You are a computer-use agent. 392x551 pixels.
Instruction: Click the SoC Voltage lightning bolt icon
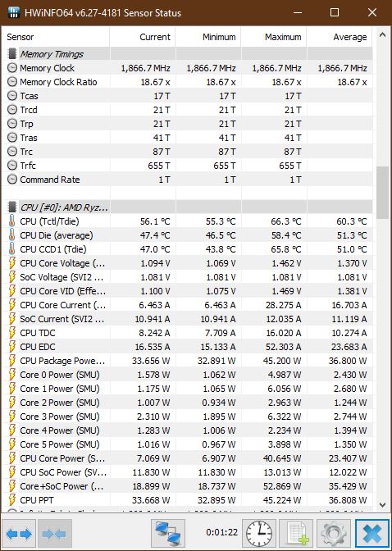point(12,277)
